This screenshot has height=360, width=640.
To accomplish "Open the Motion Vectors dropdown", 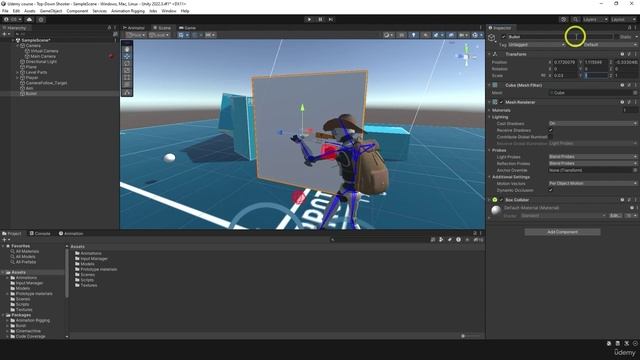I will point(593,184).
